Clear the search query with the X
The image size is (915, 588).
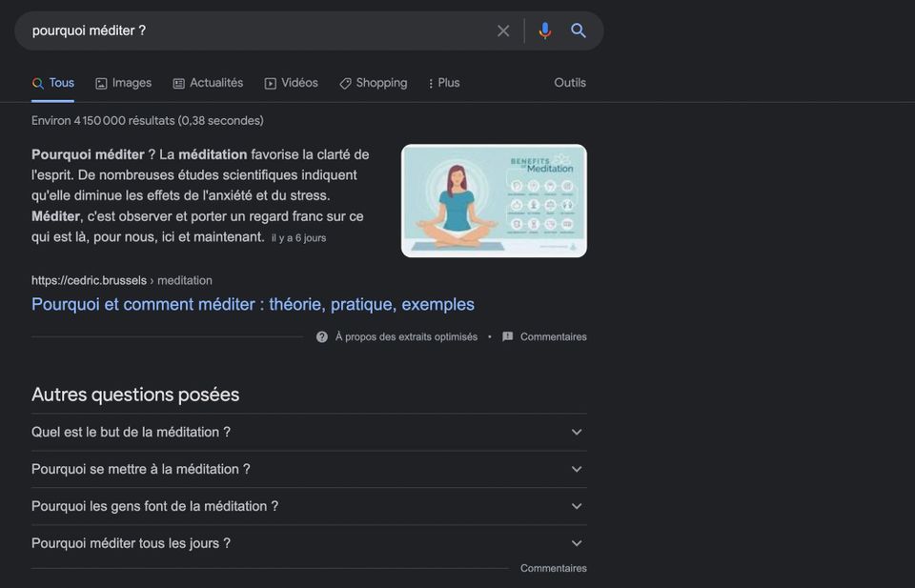[503, 30]
